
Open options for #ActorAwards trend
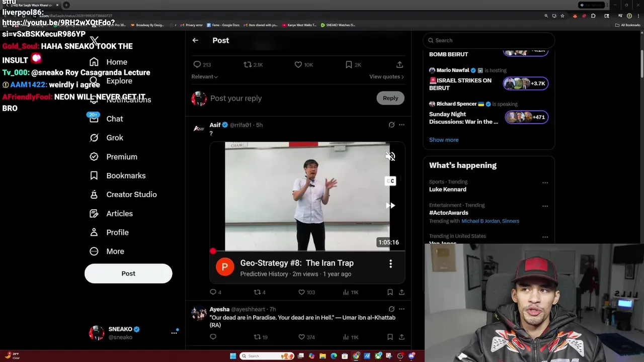(x=545, y=206)
